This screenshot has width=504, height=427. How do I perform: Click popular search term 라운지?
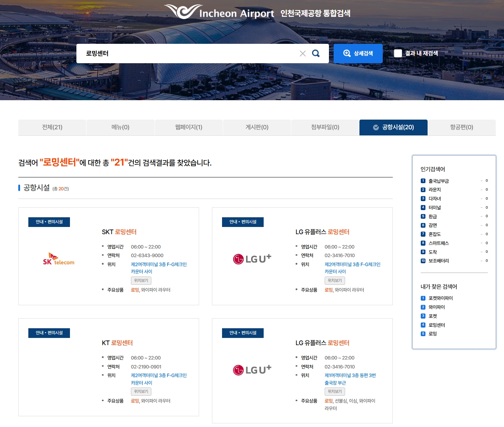435,190
